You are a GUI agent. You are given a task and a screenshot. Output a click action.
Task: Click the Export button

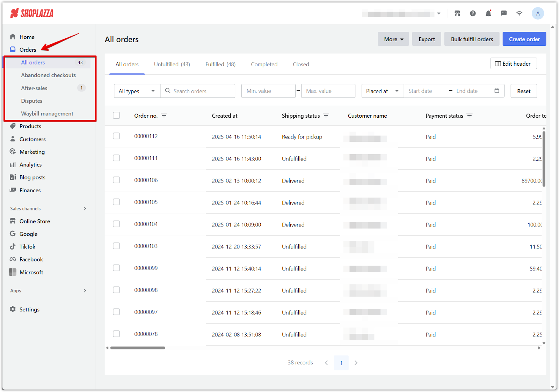(x=427, y=39)
